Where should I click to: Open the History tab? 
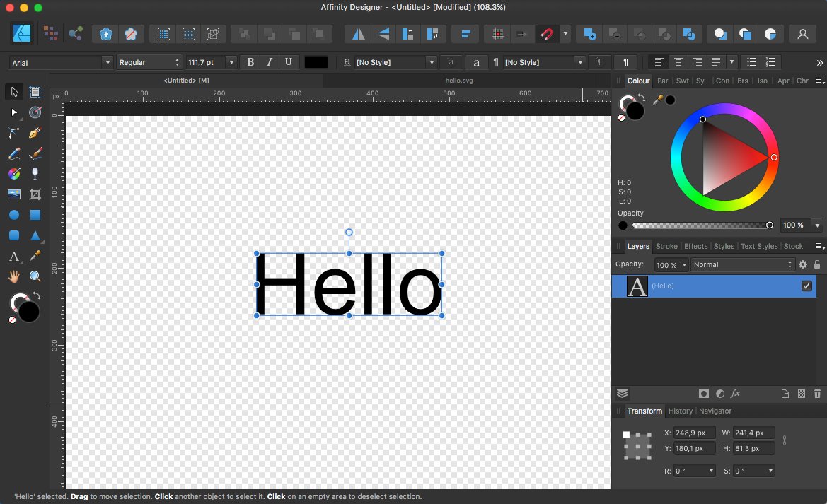tap(680, 411)
